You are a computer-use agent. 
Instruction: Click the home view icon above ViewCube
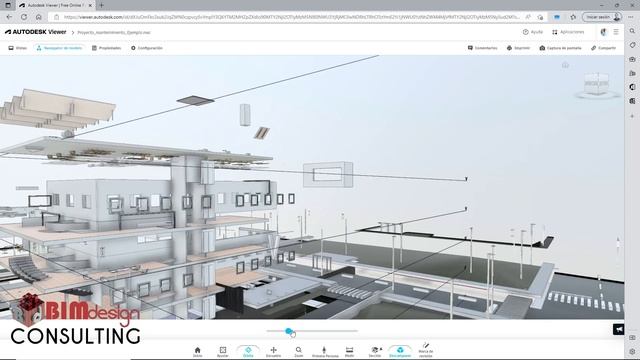565,65
